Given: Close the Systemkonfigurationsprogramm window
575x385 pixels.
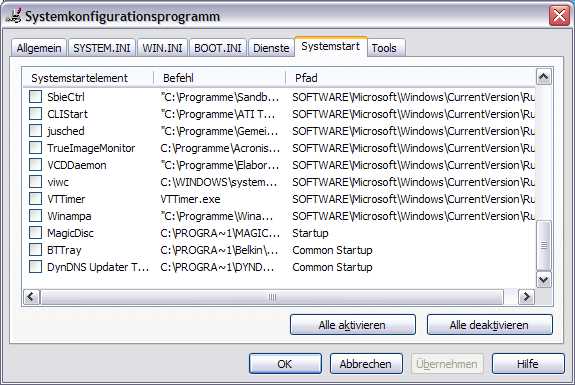Looking at the screenshot, I should pos(559,16).
